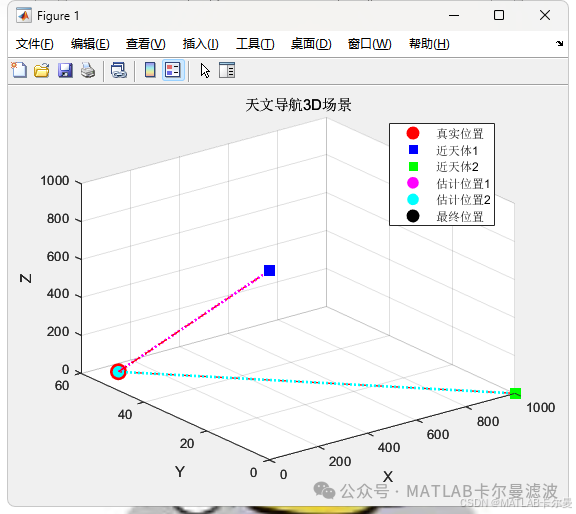Activate the Edit Plot arrow tool
This screenshot has height=514, width=576.
tap(205, 70)
